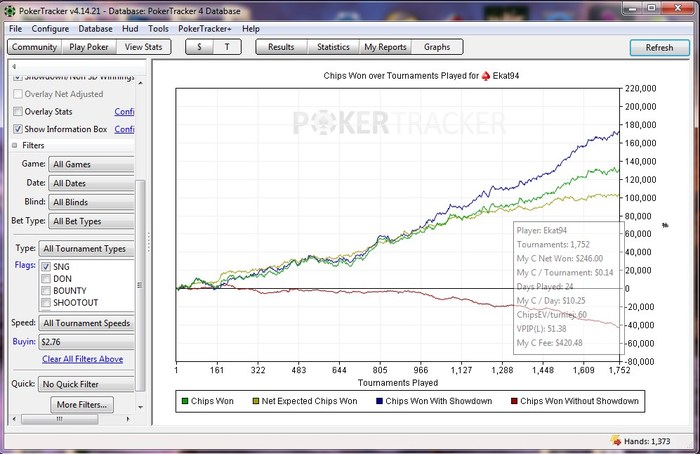Click the sidebar vertical scrollbar thumb
This screenshot has width=700, height=454.
140,285
